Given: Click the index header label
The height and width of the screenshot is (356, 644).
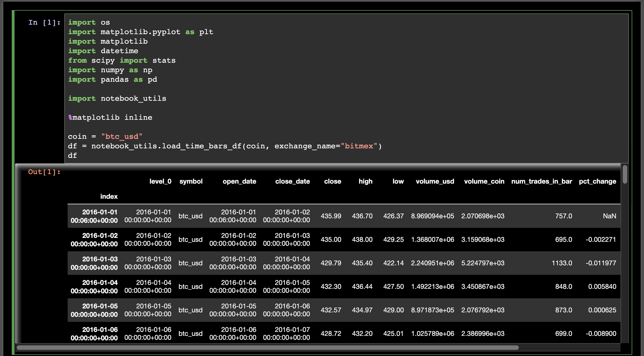Looking at the screenshot, I should pos(109,196).
